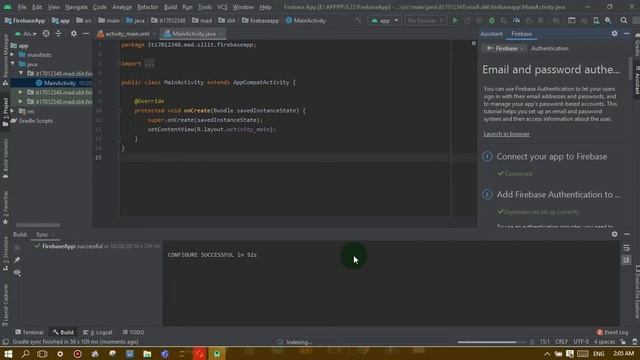This screenshot has width=640, height=360.
Task: Expand the res folder
Action: pos(13,111)
